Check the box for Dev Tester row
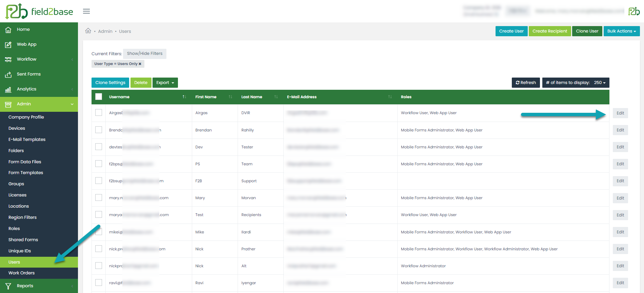The height and width of the screenshot is (293, 644). 99,147
